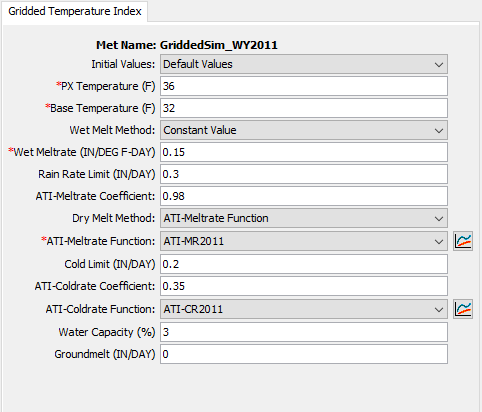Open the ATI-Meltrate Function graph icon

(x=463, y=241)
